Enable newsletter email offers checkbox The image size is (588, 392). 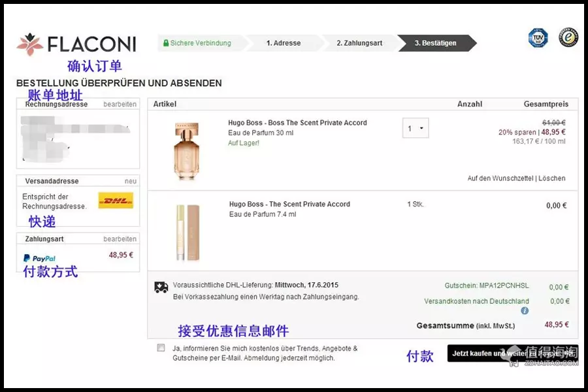(161, 348)
